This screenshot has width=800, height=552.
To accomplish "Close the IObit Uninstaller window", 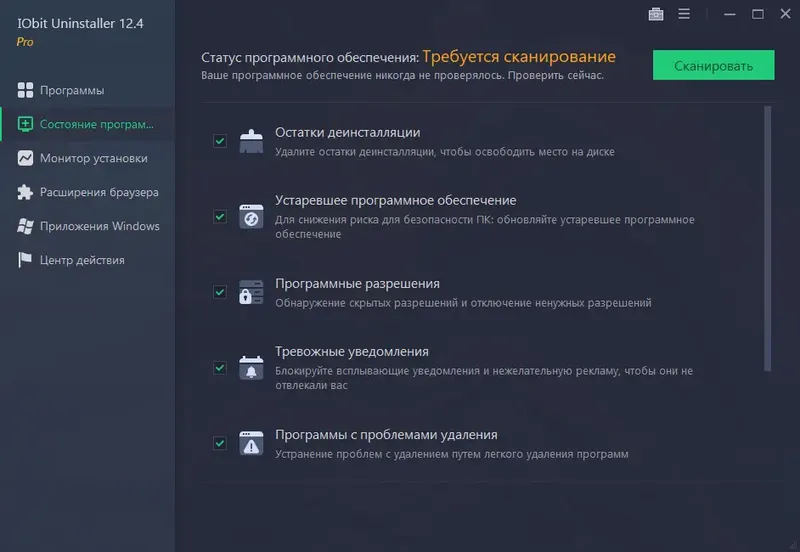I will click(786, 14).
